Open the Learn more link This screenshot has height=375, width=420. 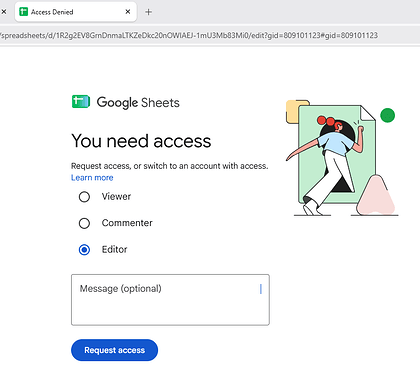tap(92, 178)
